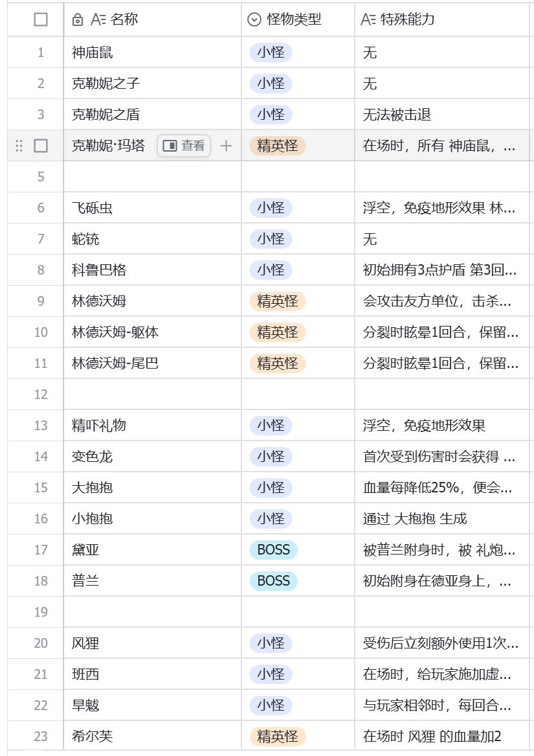Open the BOSS type tag for 普兰
Viewport: 534px width, 756px height.
[x=273, y=581]
